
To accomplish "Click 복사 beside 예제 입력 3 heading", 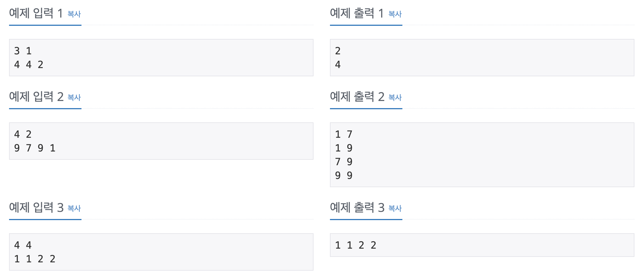I will pyautogui.click(x=74, y=209).
